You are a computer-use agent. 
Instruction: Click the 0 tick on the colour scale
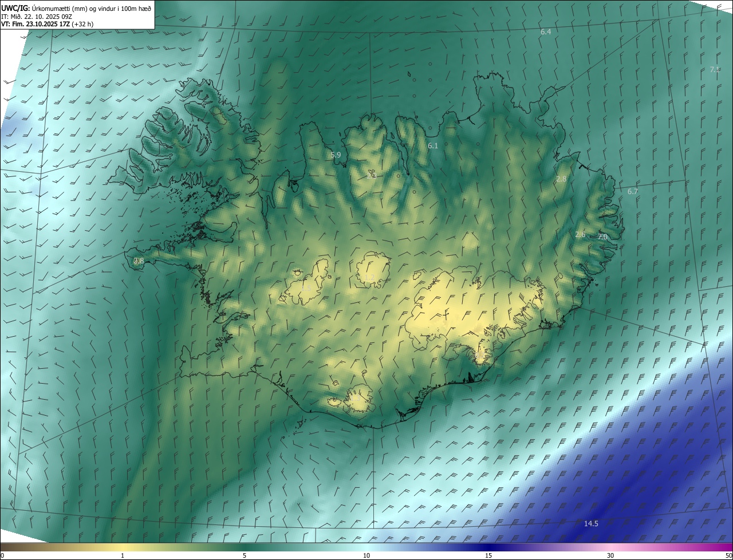[2, 555]
